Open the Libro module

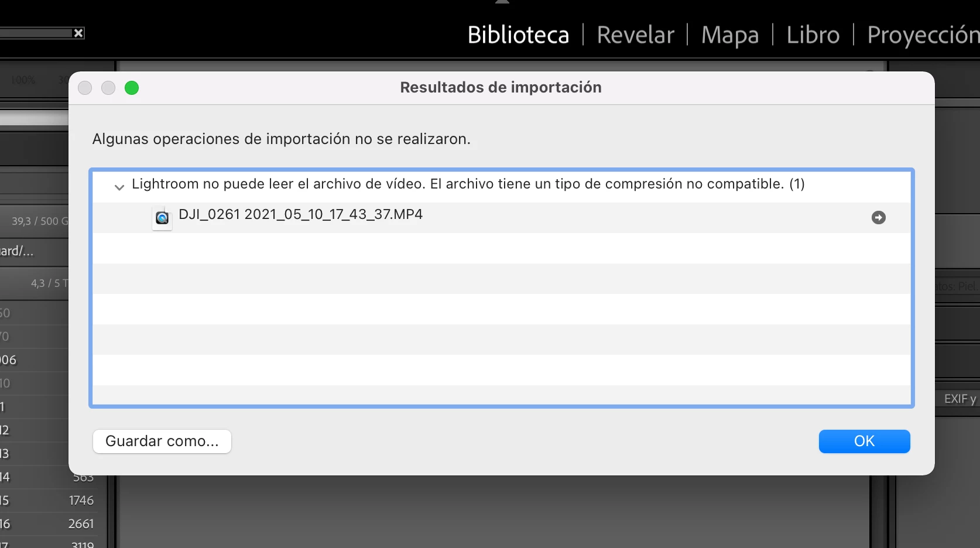click(x=813, y=35)
